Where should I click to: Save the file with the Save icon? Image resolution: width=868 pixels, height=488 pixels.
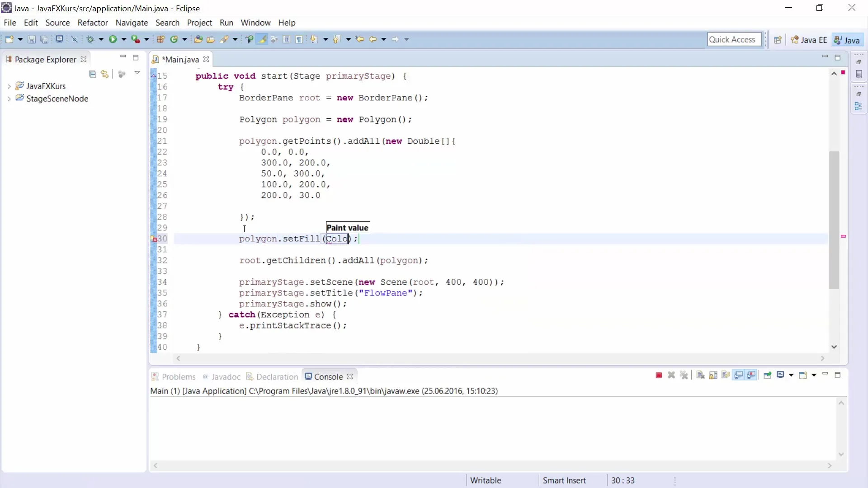[32, 39]
